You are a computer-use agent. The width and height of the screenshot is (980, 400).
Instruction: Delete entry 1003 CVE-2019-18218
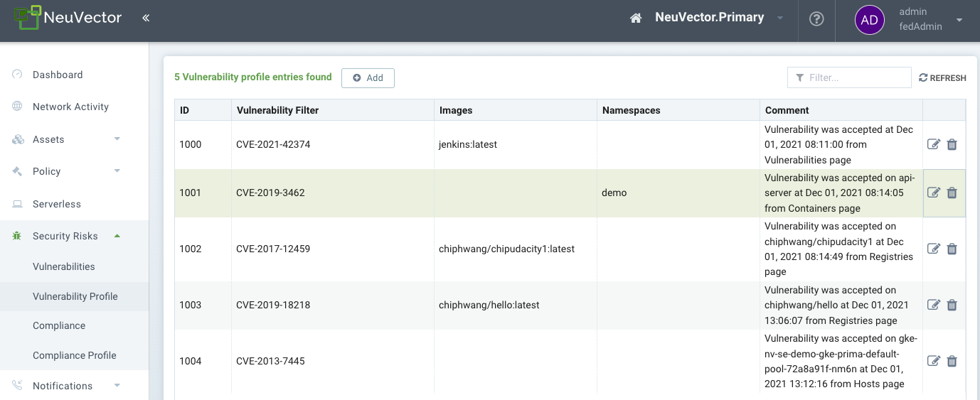(x=952, y=305)
